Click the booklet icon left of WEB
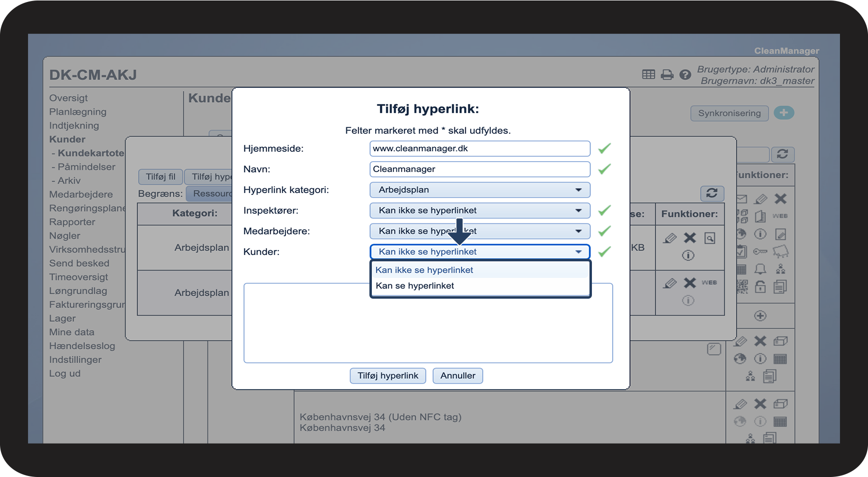Viewport: 868px width, 477px height. (760, 216)
